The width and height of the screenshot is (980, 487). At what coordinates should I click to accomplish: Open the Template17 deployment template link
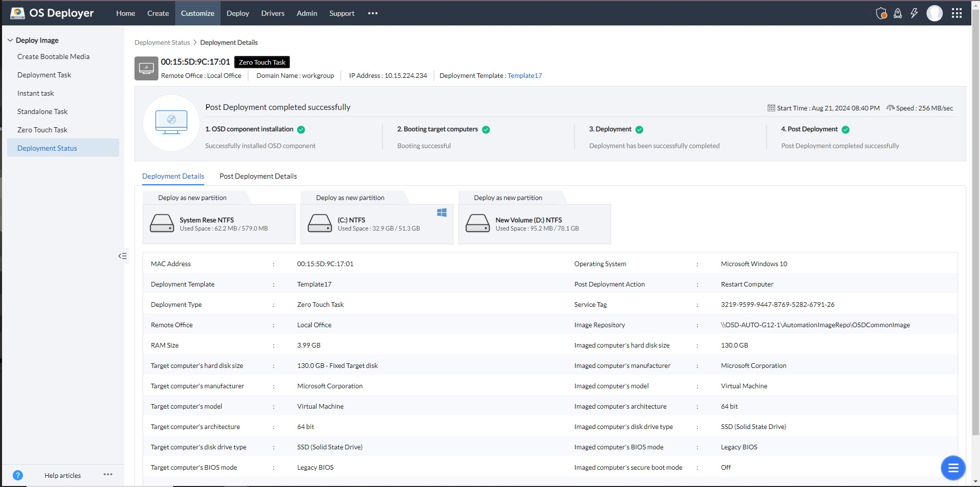[x=524, y=75]
